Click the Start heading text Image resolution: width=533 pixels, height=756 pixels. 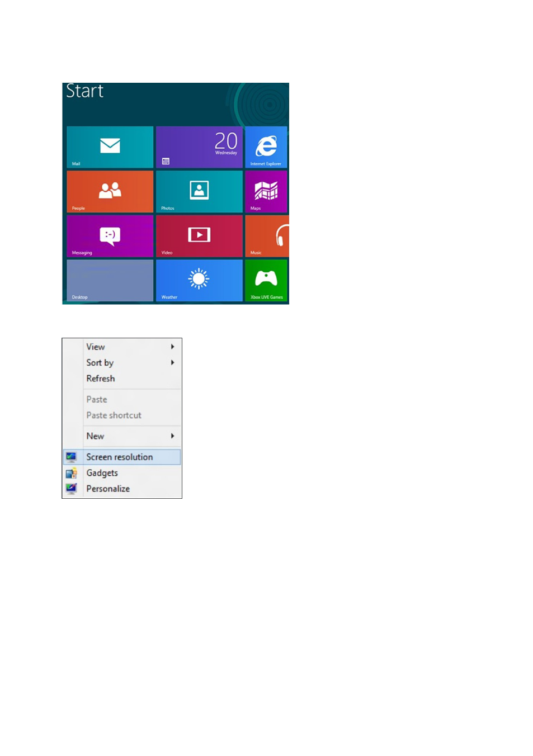tap(85, 91)
